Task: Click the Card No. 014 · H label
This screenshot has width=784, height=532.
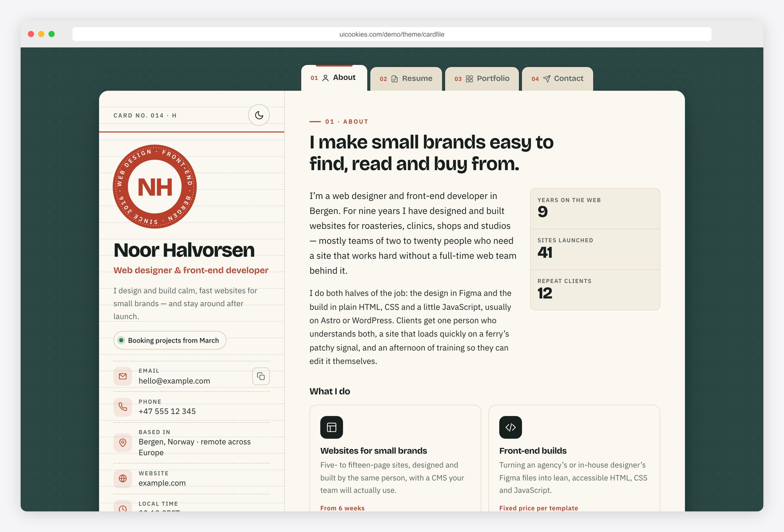Action: click(145, 115)
